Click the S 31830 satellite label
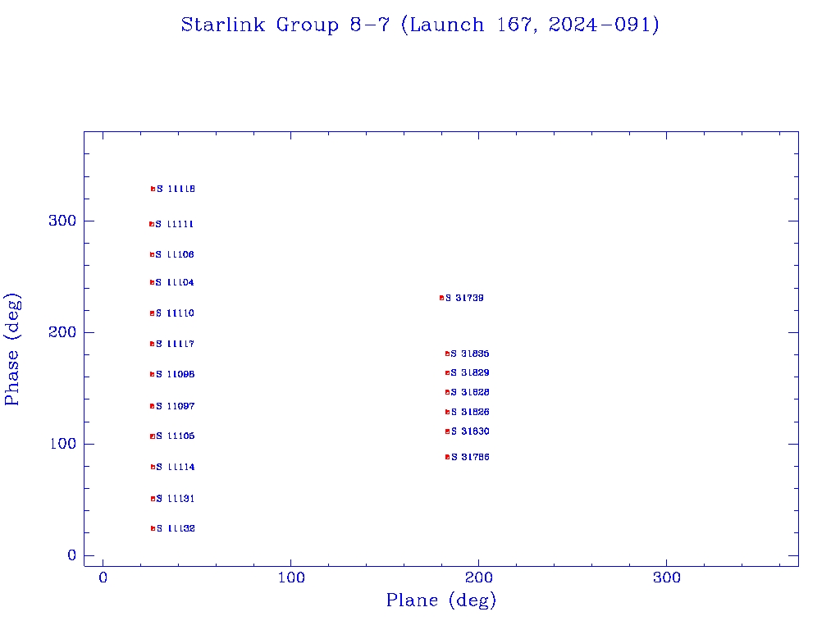 [x=471, y=431]
